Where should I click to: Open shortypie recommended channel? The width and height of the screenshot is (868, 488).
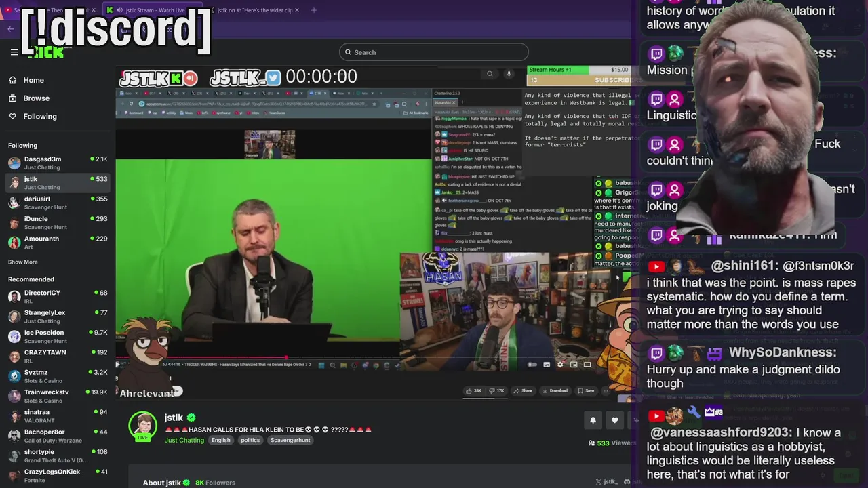58,456
